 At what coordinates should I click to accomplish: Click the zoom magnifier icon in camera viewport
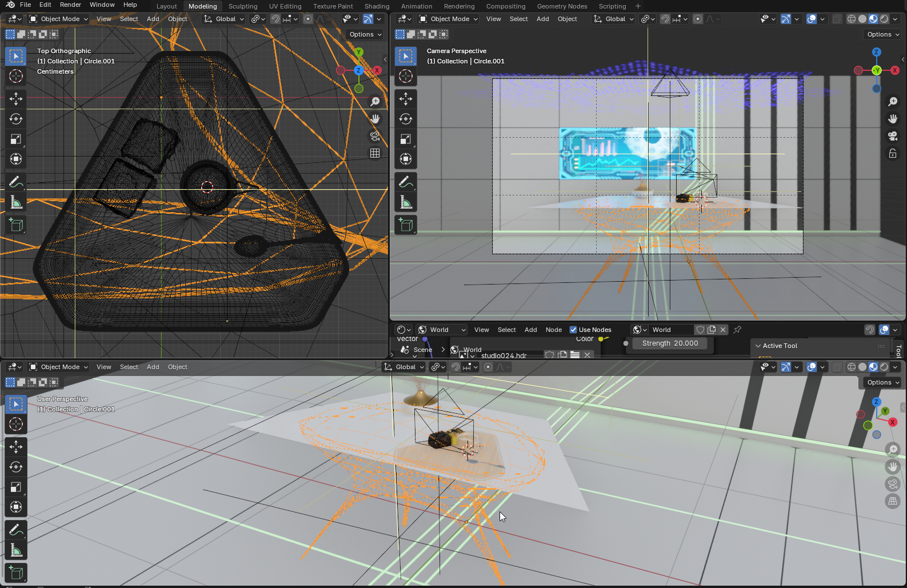893,102
